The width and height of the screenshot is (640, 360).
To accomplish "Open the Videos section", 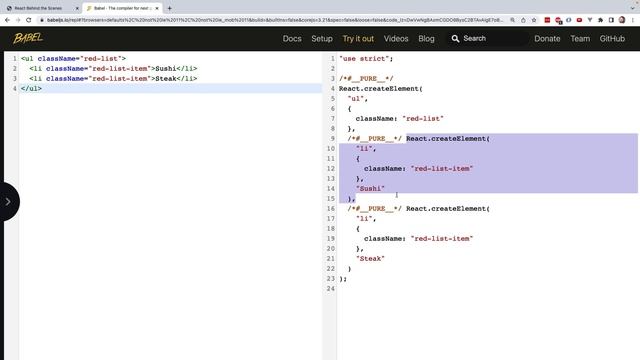I will (396, 39).
